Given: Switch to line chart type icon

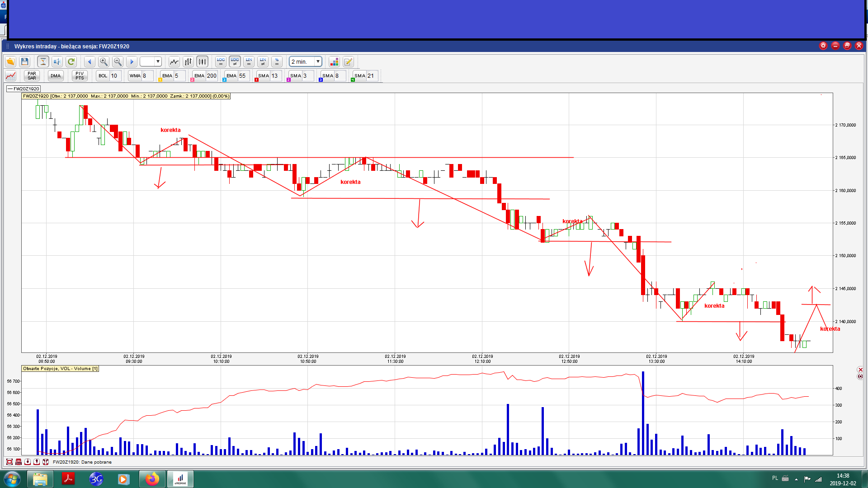Looking at the screenshot, I should 174,61.
